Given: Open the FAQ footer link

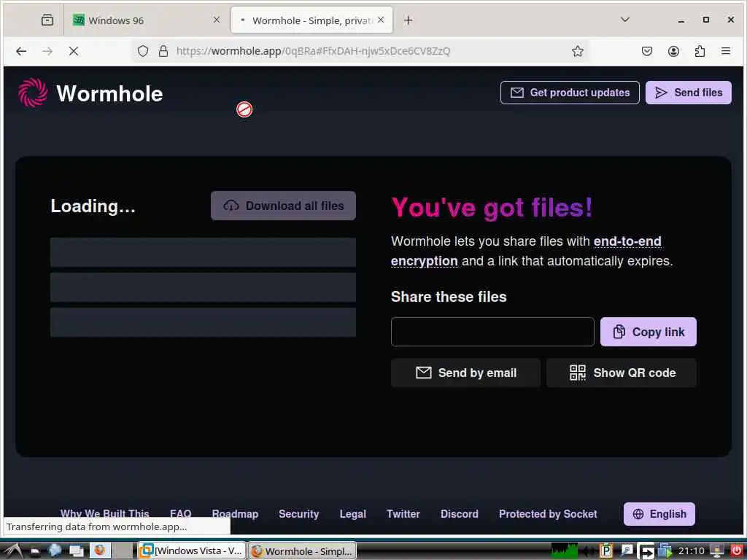Looking at the screenshot, I should [x=181, y=514].
